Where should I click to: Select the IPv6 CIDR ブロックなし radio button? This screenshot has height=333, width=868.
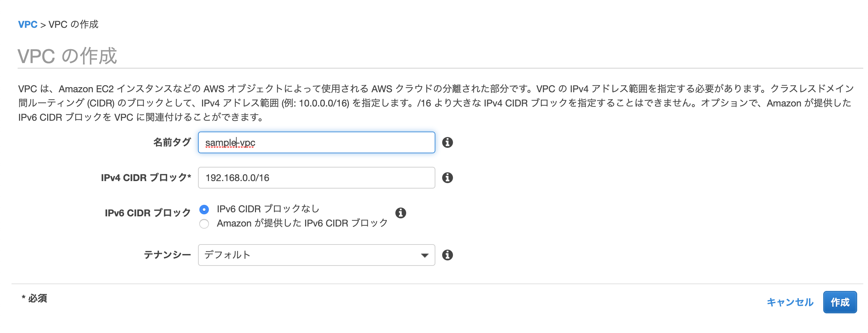pyautogui.click(x=205, y=209)
